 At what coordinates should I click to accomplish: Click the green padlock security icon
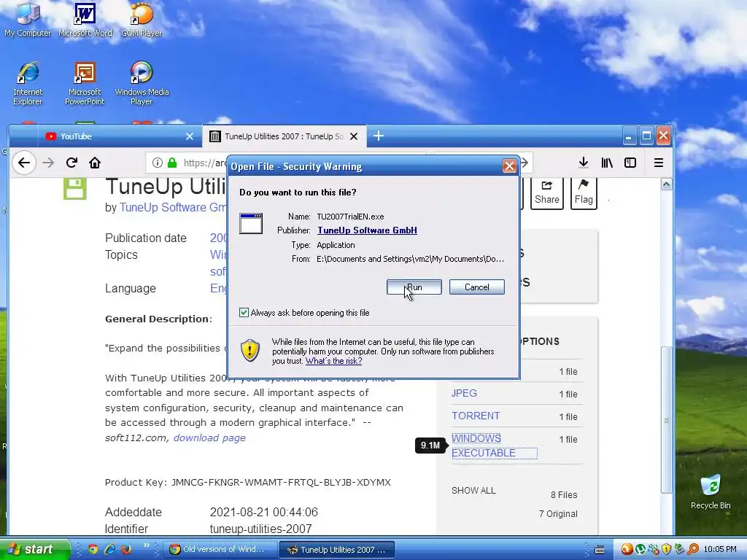(x=172, y=163)
